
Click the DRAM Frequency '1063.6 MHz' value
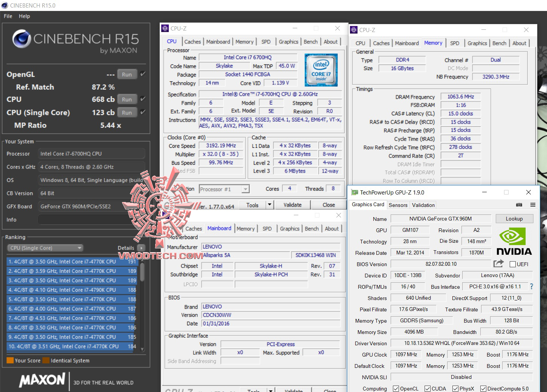point(460,96)
